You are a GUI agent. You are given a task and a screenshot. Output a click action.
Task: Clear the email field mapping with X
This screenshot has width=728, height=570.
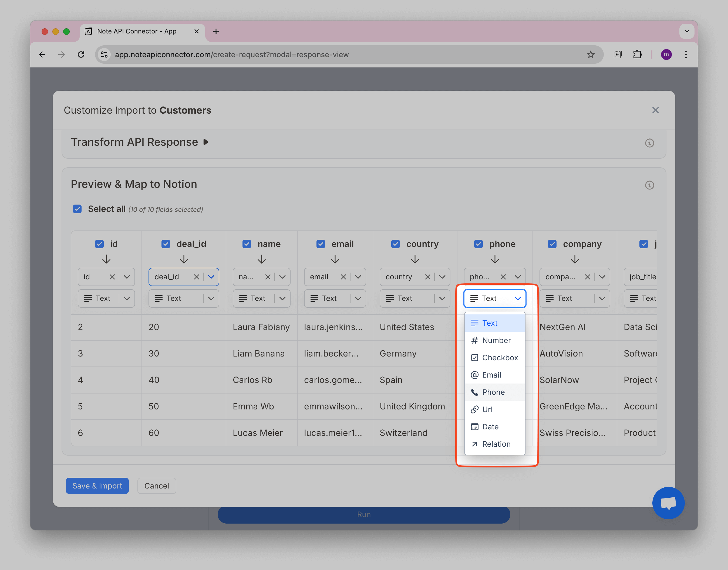pos(343,277)
